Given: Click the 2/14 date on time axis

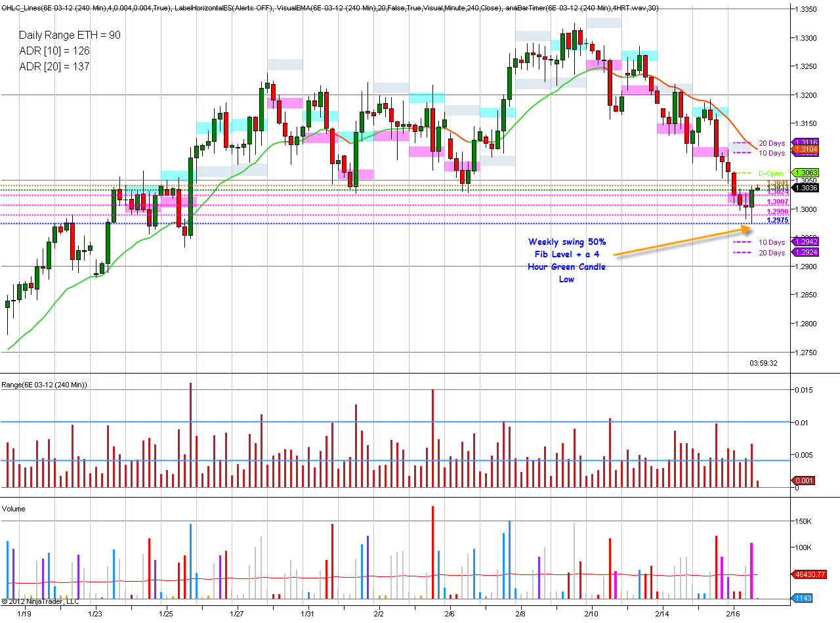Looking at the screenshot, I should [x=662, y=614].
